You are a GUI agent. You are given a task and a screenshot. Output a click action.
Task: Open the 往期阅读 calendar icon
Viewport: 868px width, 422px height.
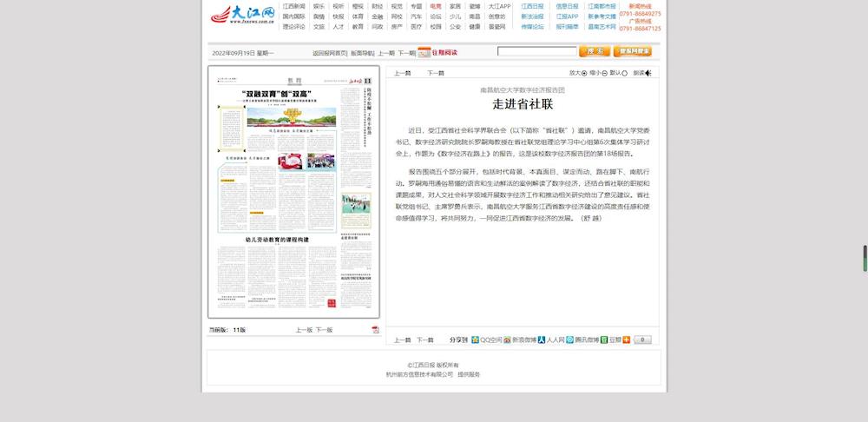[x=424, y=53]
